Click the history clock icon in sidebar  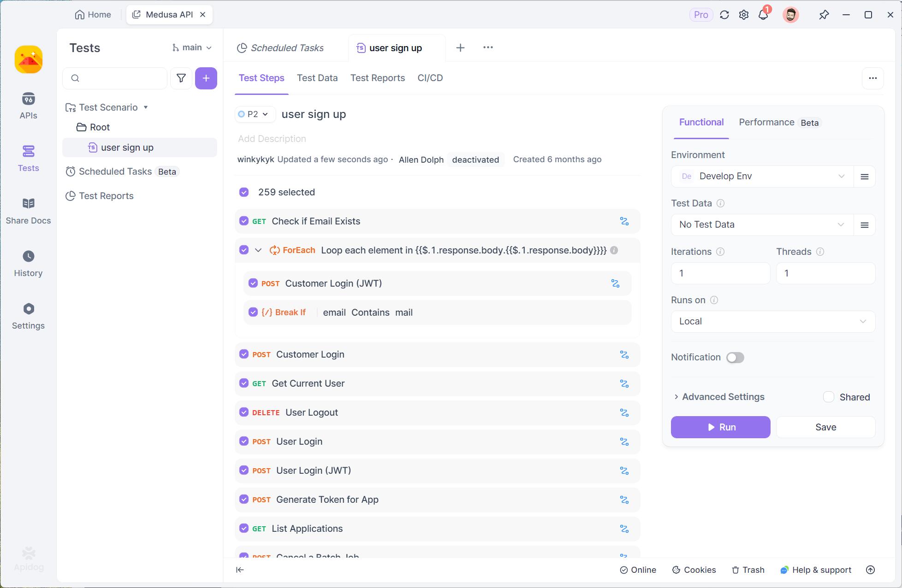tap(28, 256)
